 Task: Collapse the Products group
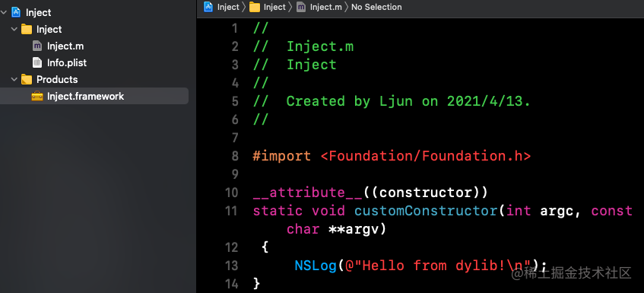coord(14,79)
